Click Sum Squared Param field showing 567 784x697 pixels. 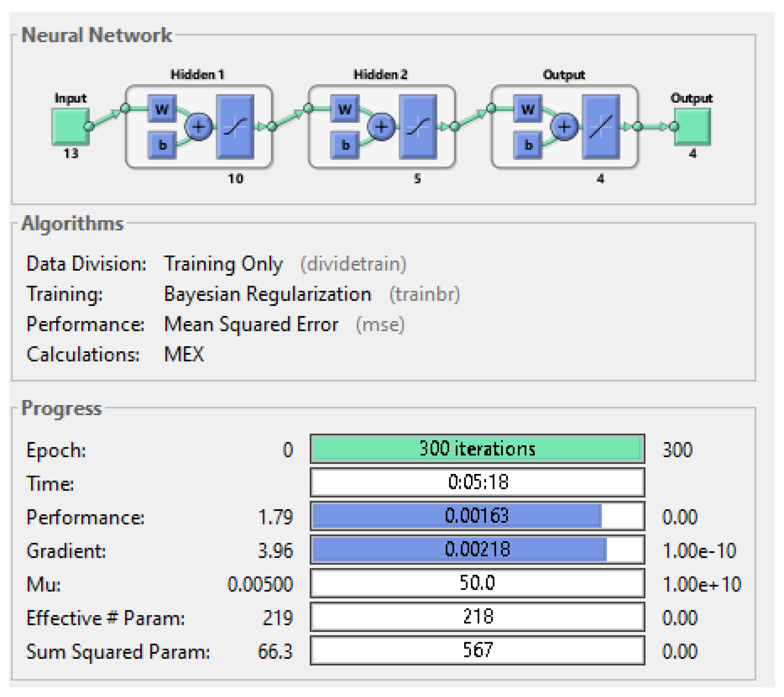pos(477,650)
